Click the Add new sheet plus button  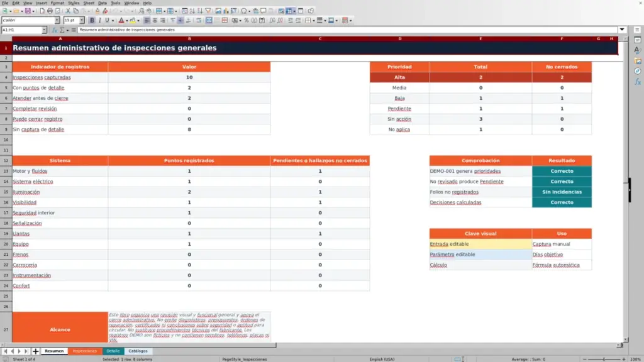[35, 351]
